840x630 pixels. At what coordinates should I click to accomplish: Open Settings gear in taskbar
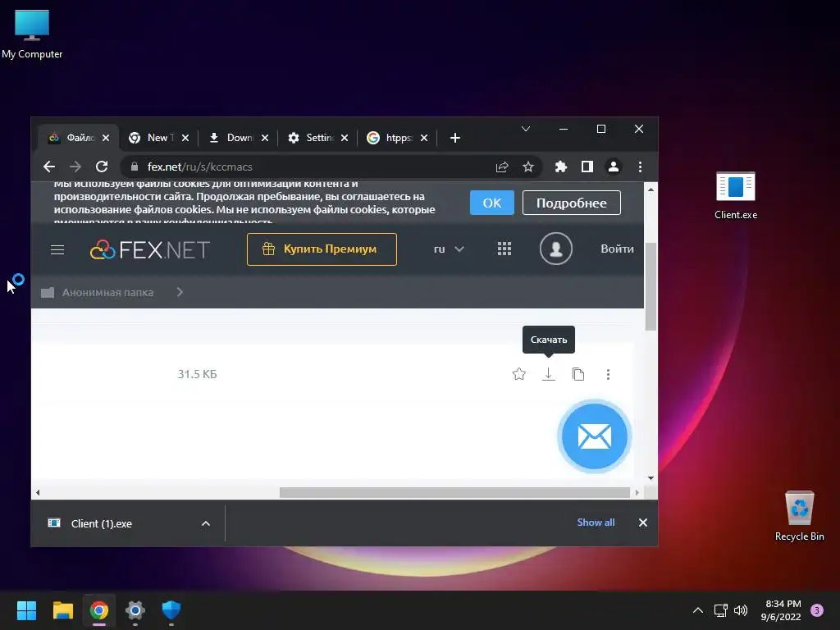coord(135,610)
